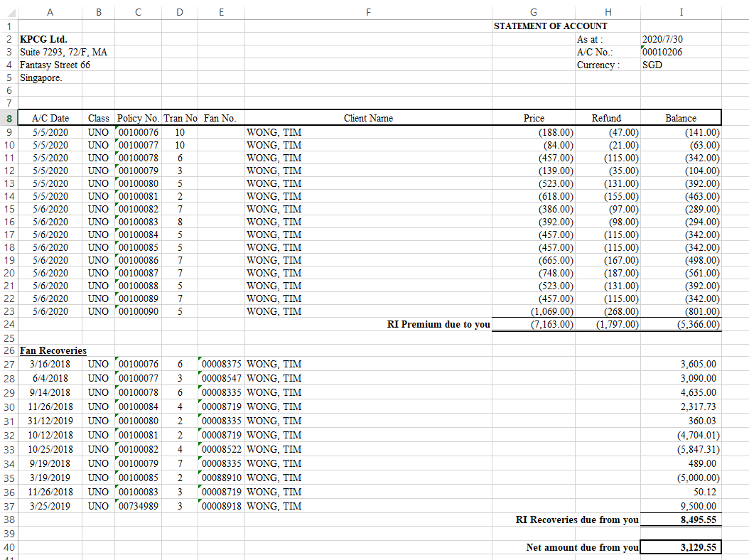Click the Policy No. header cell
The height and width of the screenshot is (560, 749).
coord(138,118)
